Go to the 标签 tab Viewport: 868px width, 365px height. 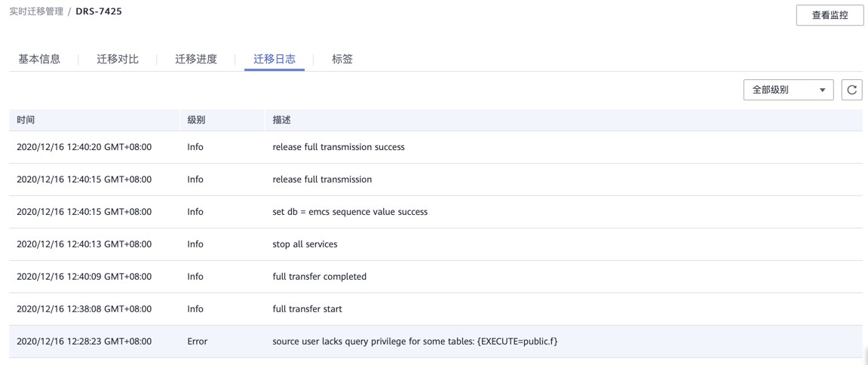342,59
